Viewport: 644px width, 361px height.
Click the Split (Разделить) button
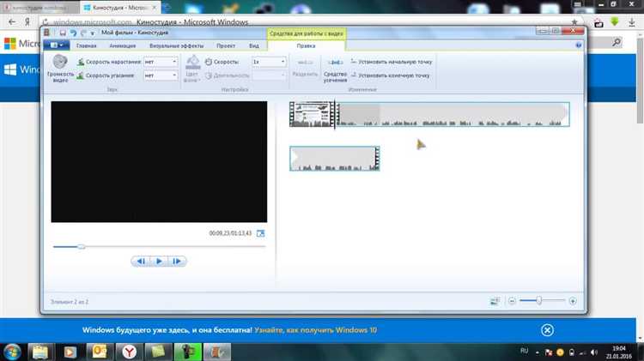305,68
